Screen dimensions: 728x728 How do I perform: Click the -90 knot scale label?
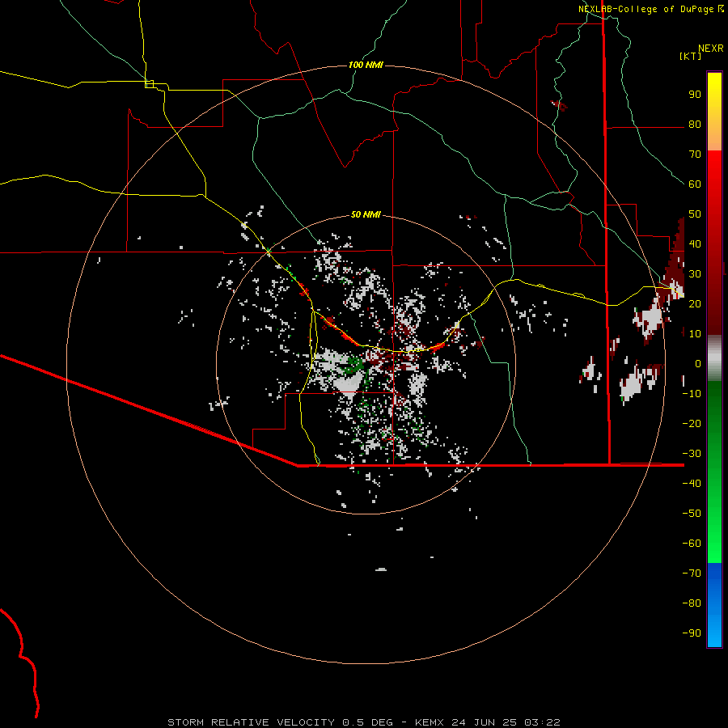[692, 633]
